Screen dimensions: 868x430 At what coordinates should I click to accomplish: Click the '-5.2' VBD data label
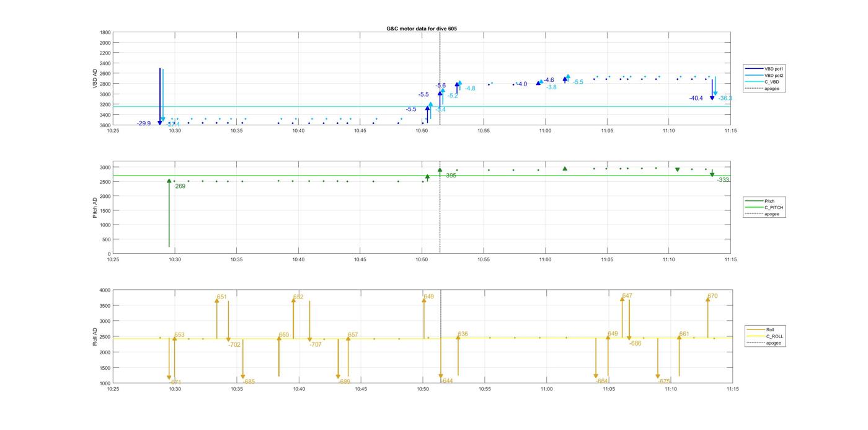(453, 96)
